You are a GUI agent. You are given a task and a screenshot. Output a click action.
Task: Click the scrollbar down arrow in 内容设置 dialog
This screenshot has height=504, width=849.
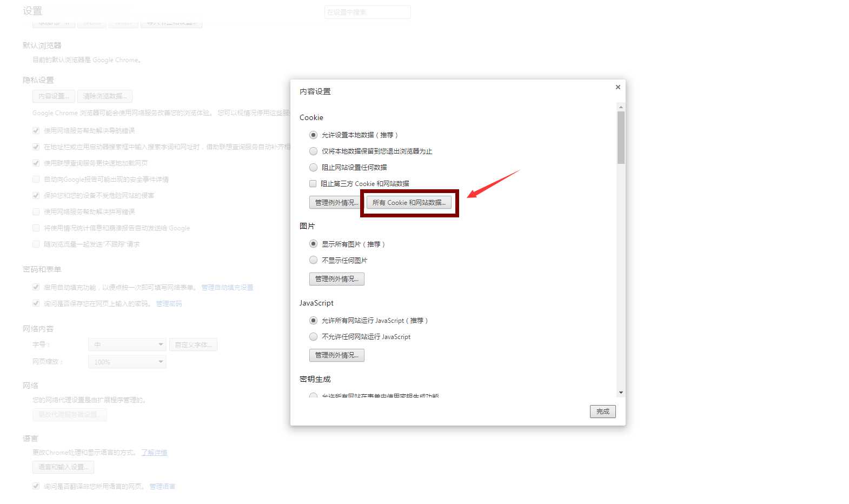[621, 393]
